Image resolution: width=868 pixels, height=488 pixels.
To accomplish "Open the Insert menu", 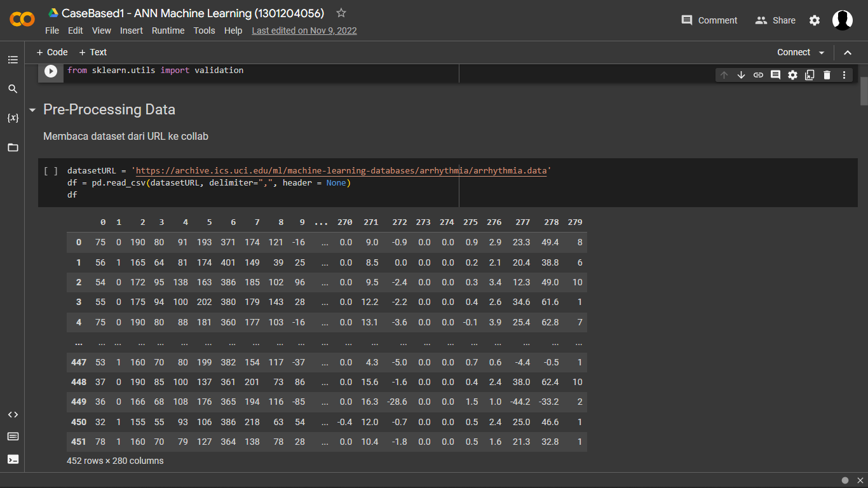I will click(x=132, y=30).
